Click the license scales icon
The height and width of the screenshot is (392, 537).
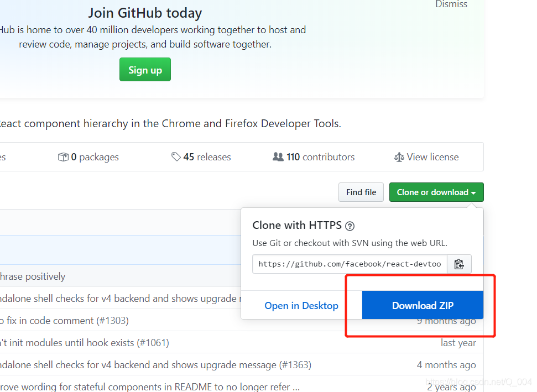coord(399,157)
